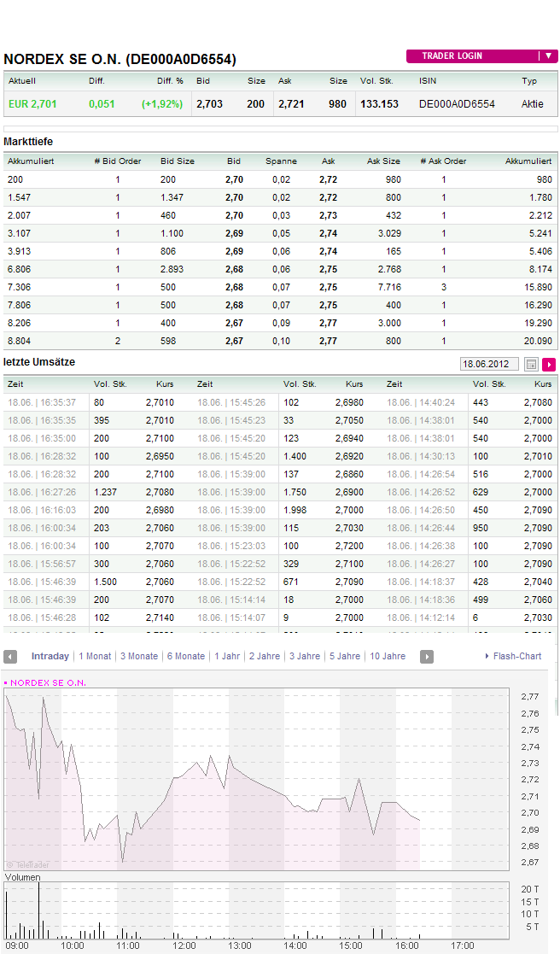The width and height of the screenshot is (560, 954).
Task: Click the chart period left arrow
Action: click(x=10, y=657)
